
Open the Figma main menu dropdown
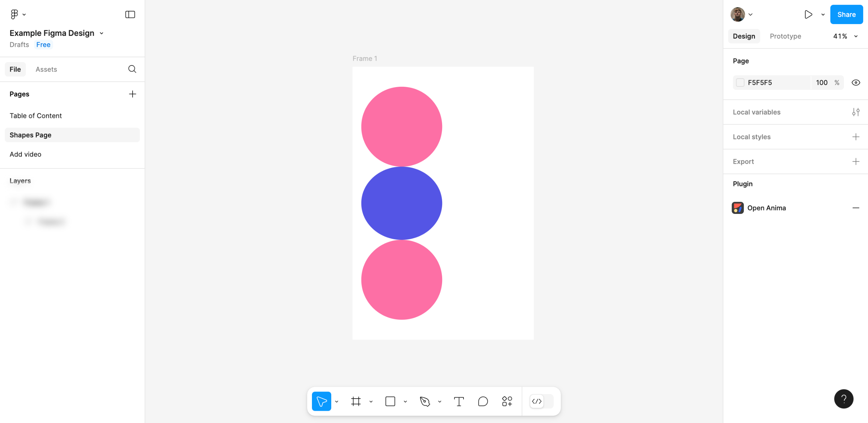pos(18,14)
